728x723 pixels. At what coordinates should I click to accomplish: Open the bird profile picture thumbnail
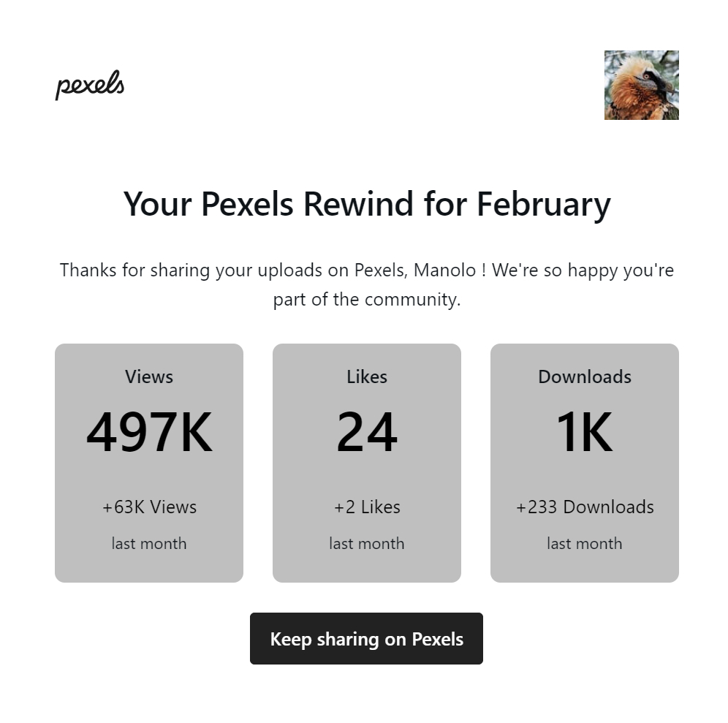click(641, 85)
